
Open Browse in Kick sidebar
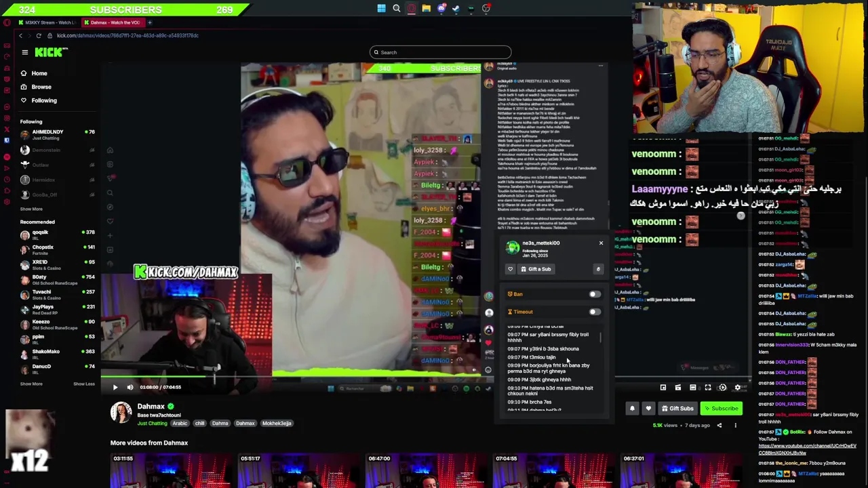coord(35,87)
